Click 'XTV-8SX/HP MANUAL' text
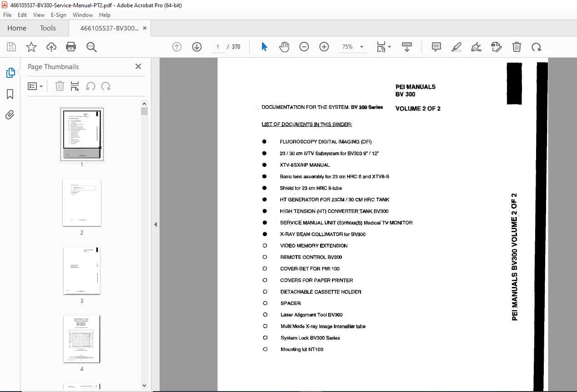This screenshot has width=577, height=392. (305, 165)
